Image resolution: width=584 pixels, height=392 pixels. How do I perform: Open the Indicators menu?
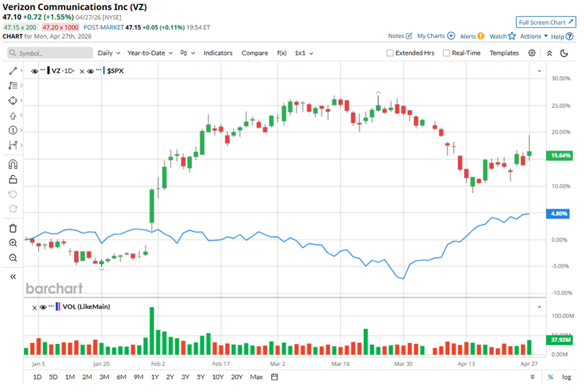click(217, 53)
